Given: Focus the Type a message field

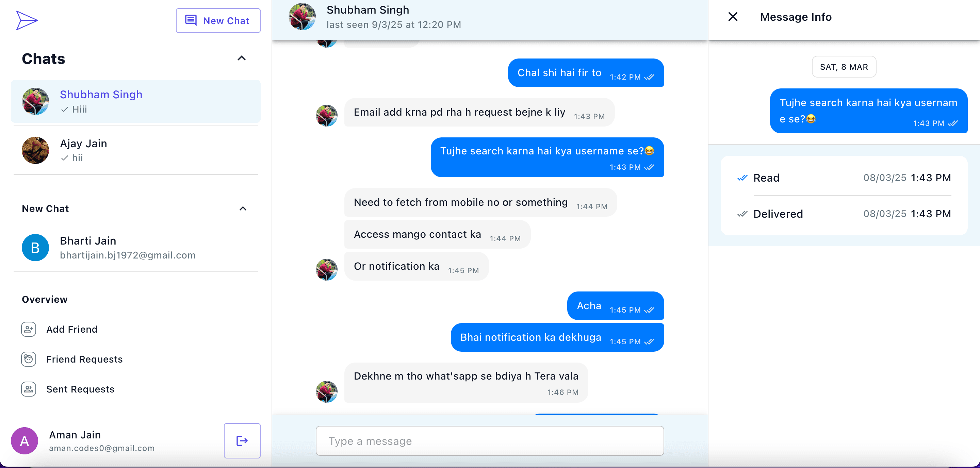Looking at the screenshot, I should coord(489,441).
